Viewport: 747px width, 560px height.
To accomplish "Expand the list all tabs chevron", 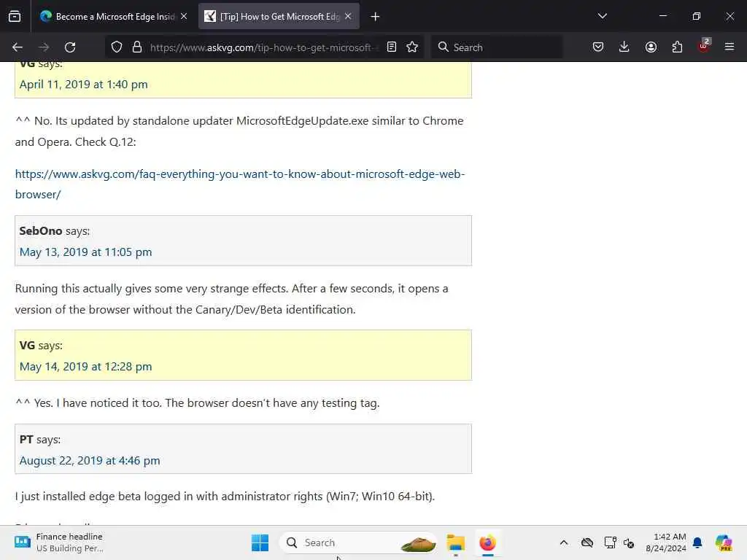I will pos(602,17).
